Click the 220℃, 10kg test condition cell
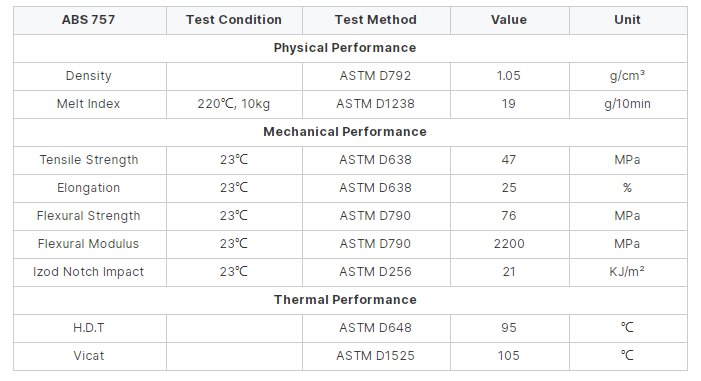This screenshot has height=381, width=701. click(234, 104)
